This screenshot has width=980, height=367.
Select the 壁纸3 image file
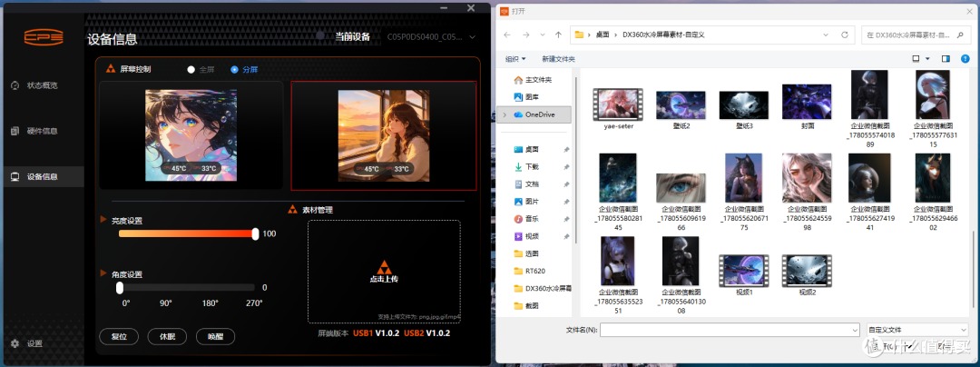pos(744,109)
